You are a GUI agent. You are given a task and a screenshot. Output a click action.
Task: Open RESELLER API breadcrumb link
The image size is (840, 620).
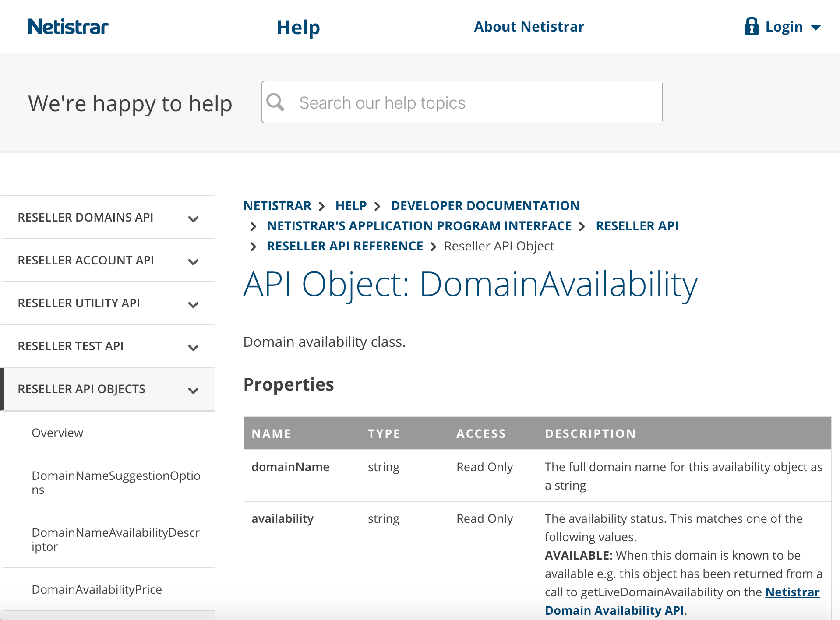[x=637, y=225]
